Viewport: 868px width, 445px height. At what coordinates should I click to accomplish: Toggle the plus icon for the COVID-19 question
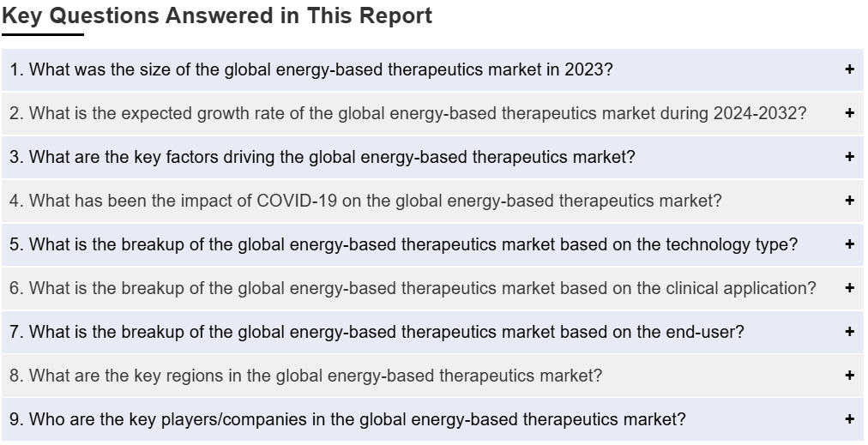click(x=850, y=201)
